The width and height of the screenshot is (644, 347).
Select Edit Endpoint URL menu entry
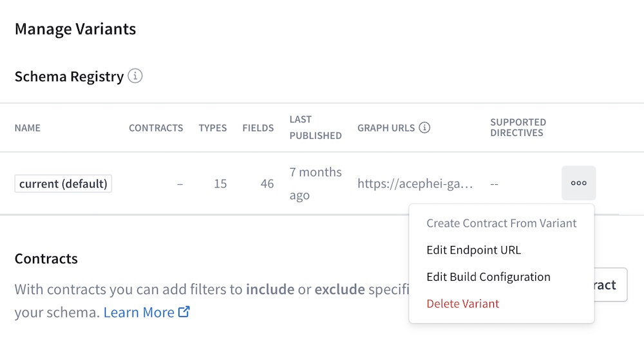[x=473, y=250]
